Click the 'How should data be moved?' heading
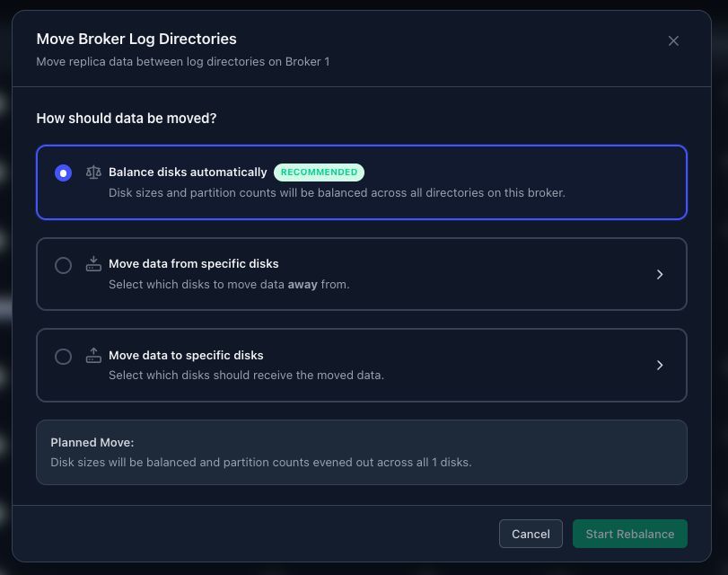The height and width of the screenshot is (575, 728). click(x=127, y=118)
